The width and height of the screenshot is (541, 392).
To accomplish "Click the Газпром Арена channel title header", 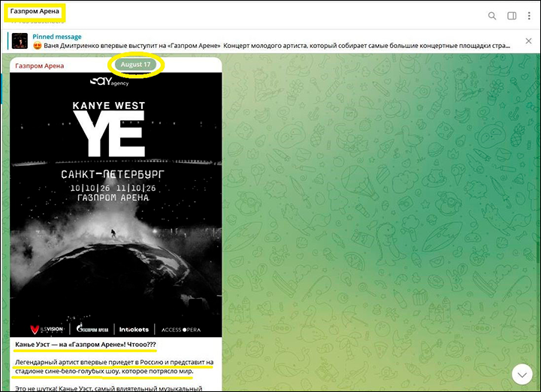I will (35, 11).
